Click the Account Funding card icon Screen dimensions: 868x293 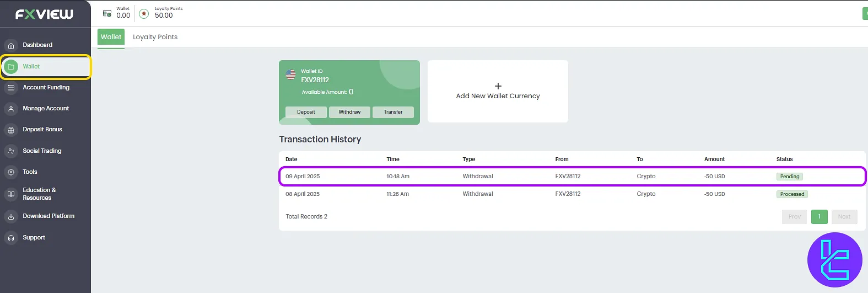(11, 88)
